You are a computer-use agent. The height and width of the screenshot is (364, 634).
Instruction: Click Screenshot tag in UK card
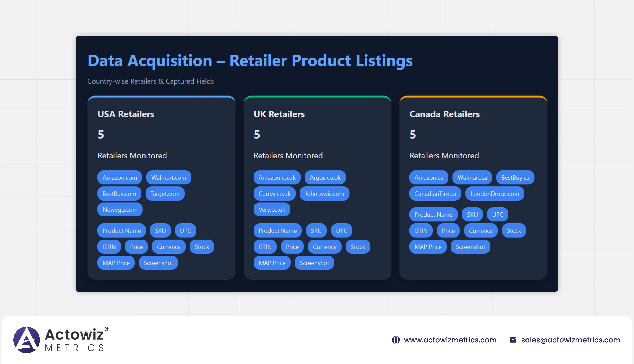point(314,263)
